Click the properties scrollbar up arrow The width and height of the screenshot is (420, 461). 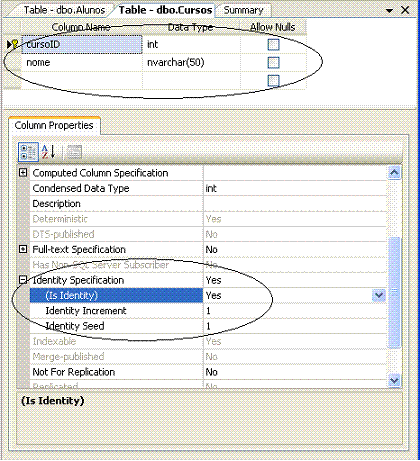tap(394, 172)
